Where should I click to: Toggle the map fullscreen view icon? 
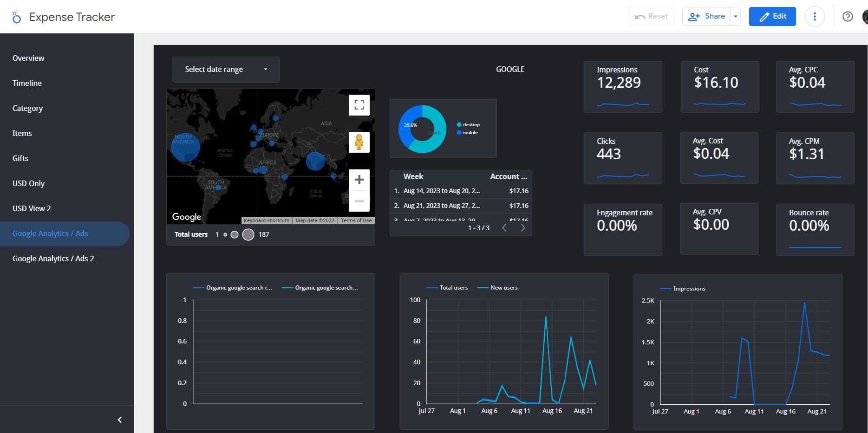point(359,105)
